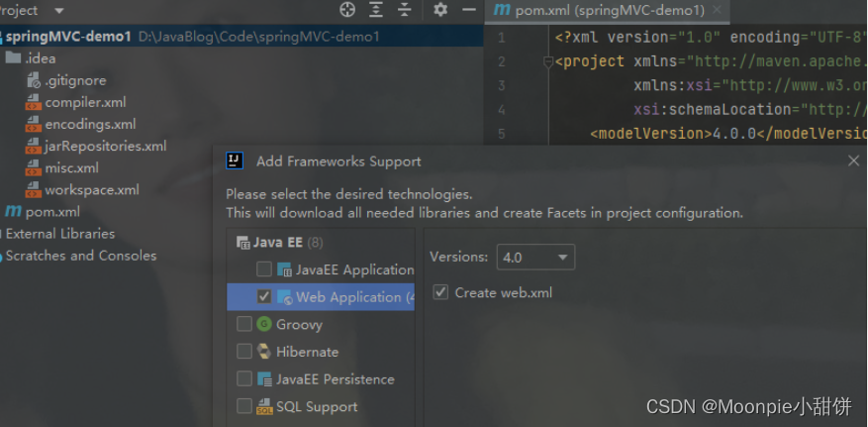The height and width of the screenshot is (427, 868).
Task: Click the JavaEE Application framework icon
Action: click(x=284, y=270)
